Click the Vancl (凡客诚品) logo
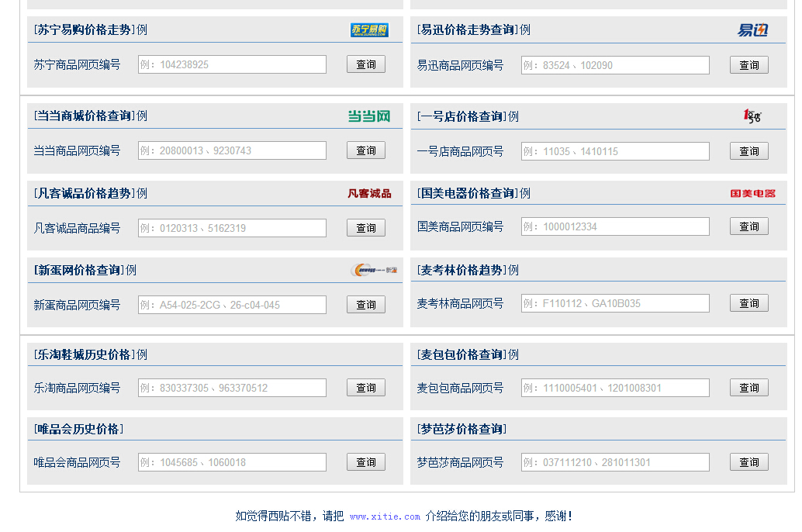 click(368, 193)
